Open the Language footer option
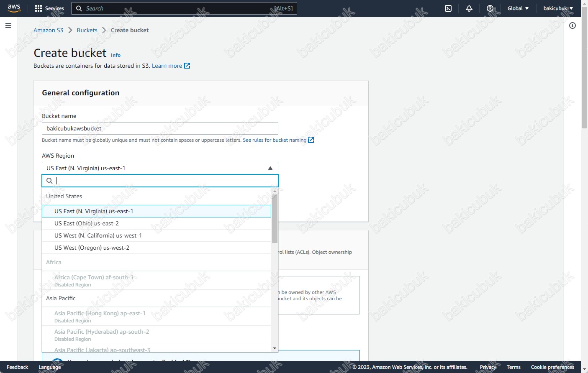Screen dimensions: 588x373 point(50,367)
